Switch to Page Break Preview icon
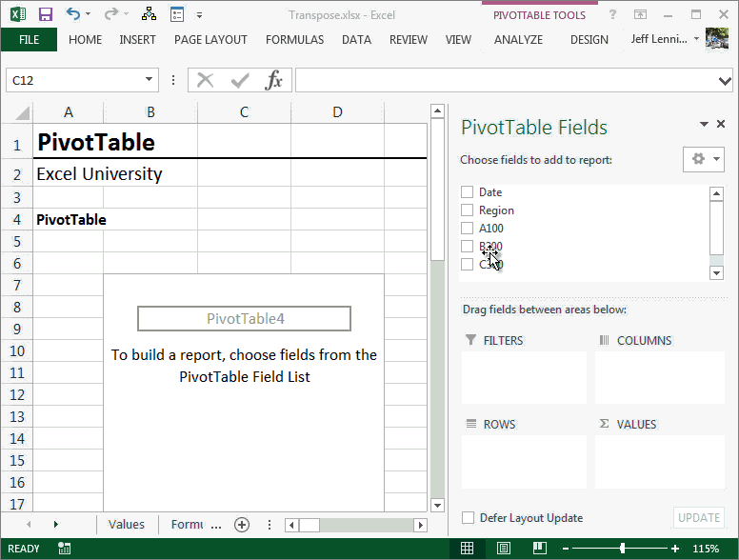Image resolution: width=739 pixels, height=560 pixels. tap(540, 549)
